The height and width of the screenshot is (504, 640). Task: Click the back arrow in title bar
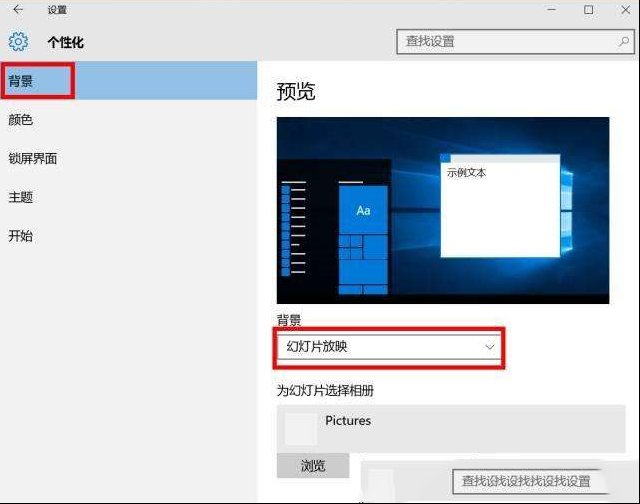coord(18,10)
